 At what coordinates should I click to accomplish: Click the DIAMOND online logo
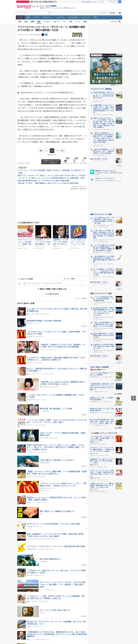[x=77, y=35]
